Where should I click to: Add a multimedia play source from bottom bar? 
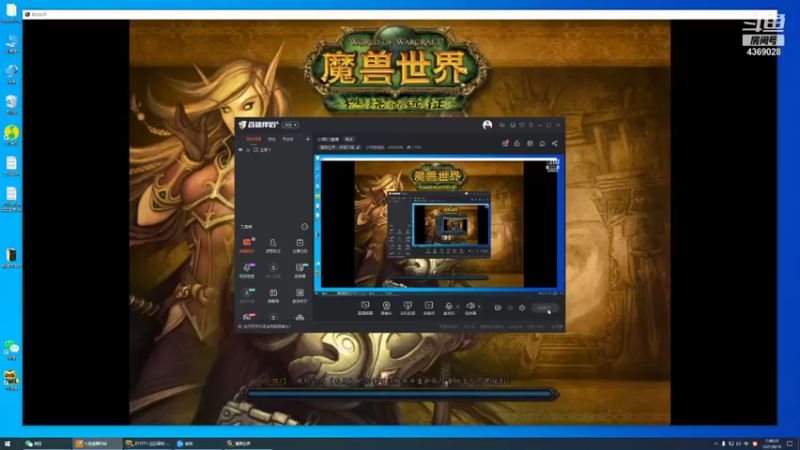(x=429, y=308)
